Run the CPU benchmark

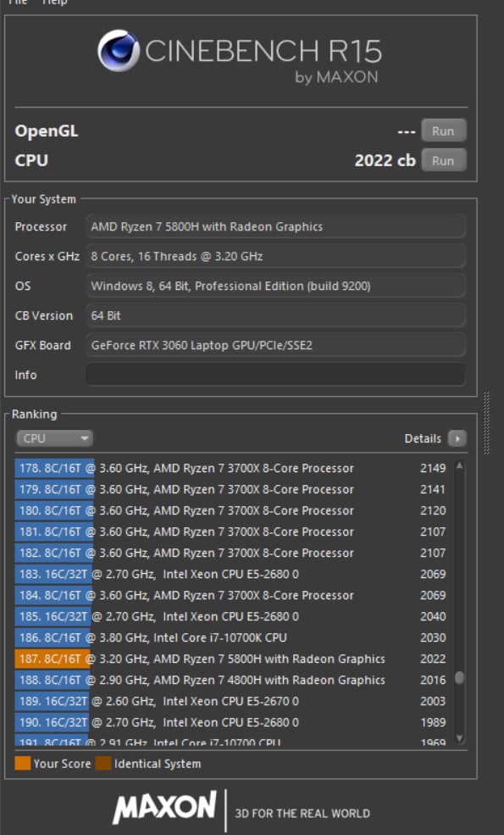[443, 161]
